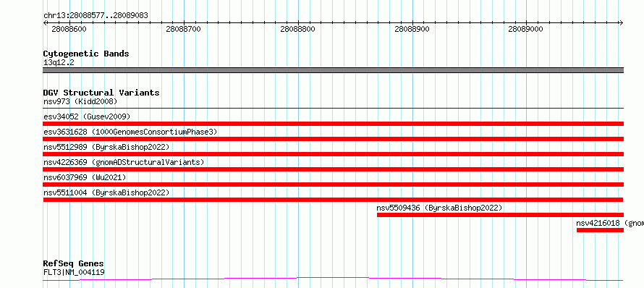
Task: Click the 28088800 ruler position label
Action: 298,29
